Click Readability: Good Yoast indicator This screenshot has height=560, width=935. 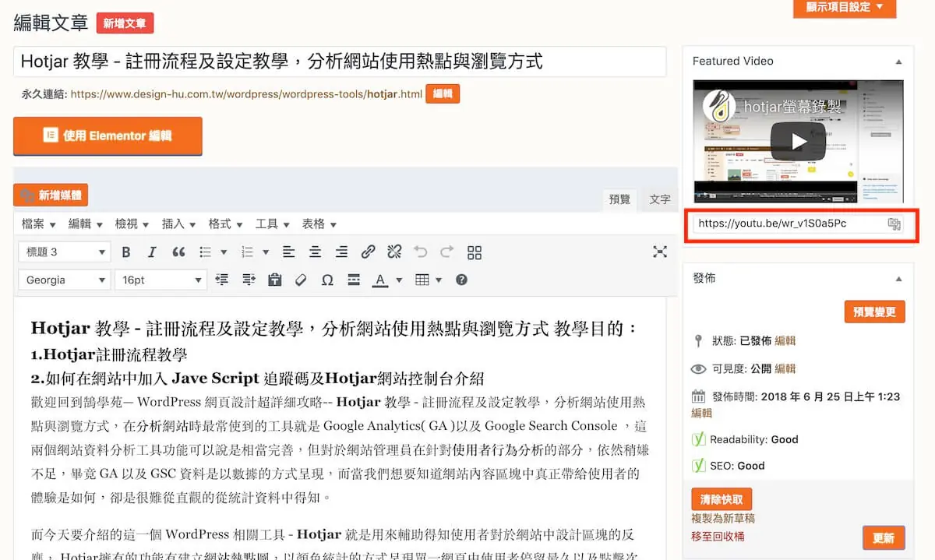tap(746, 439)
